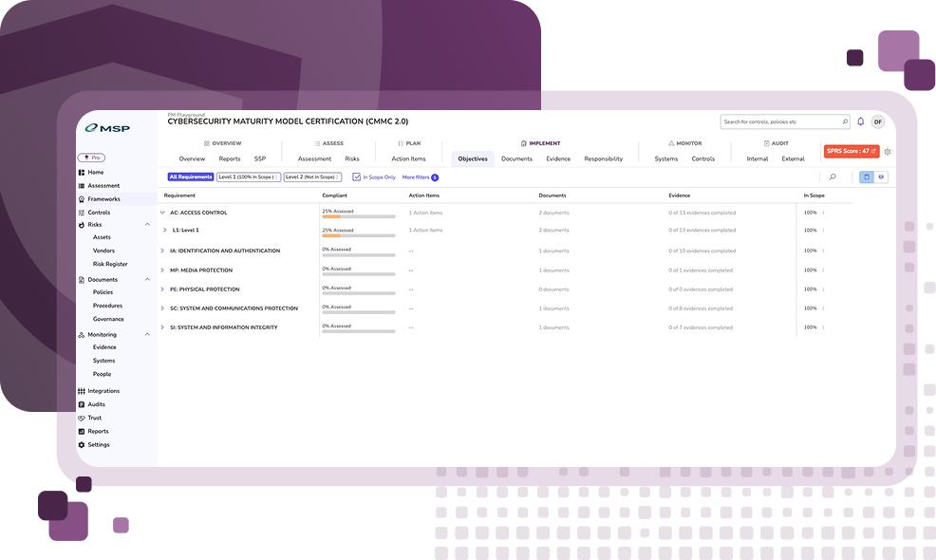Click the More filters link
Image resolution: width=936 pixels, height=560 pixels.
[x=415, y=177]
